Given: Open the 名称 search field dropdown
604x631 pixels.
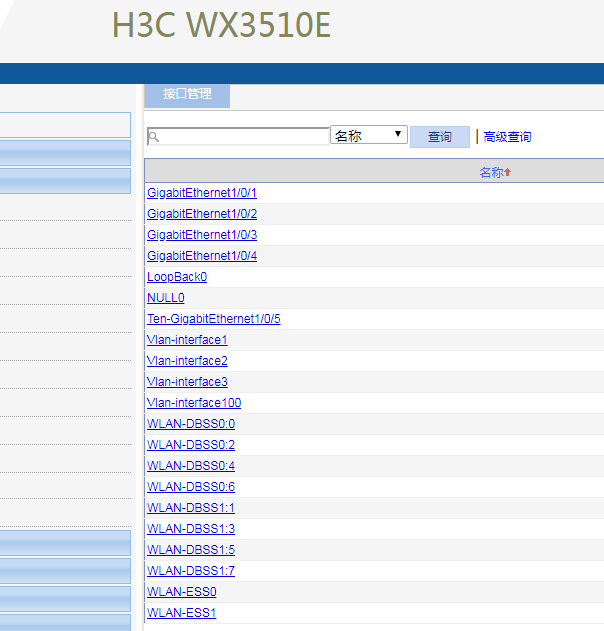Looking at the screenshot, I should pyautogui.click(x=369, y=135).
